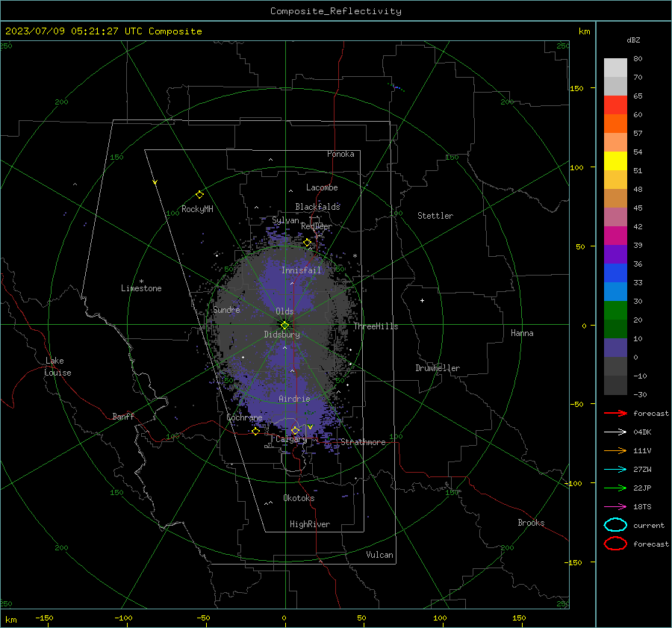Click the magenta 18TS arrow icon
The height and width of the screenshot is (628, 672).
coord(615,507)
